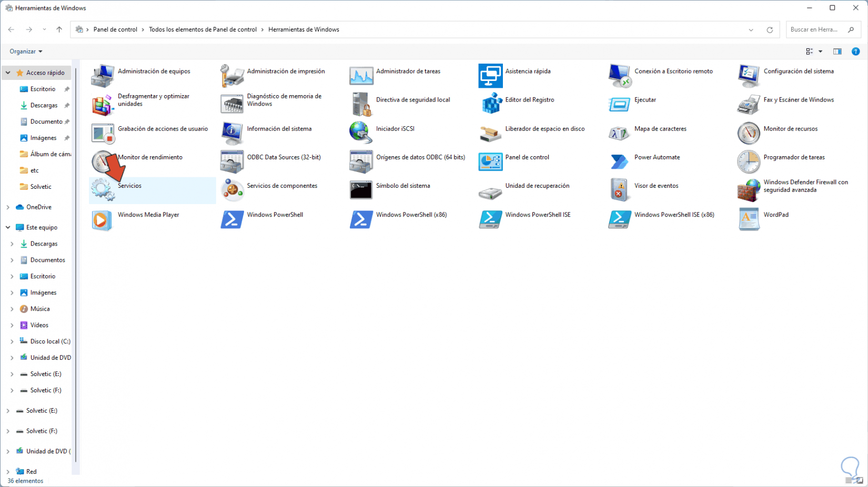Open the Administración de equipos icon
This screenshot has height=487, width=868.
tap(103, 76)
